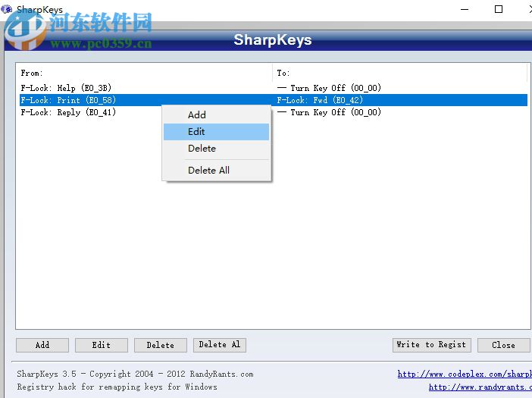Minimize the SharpKeys window
Viewport: 532px width, 398px height.
[465, 10]
